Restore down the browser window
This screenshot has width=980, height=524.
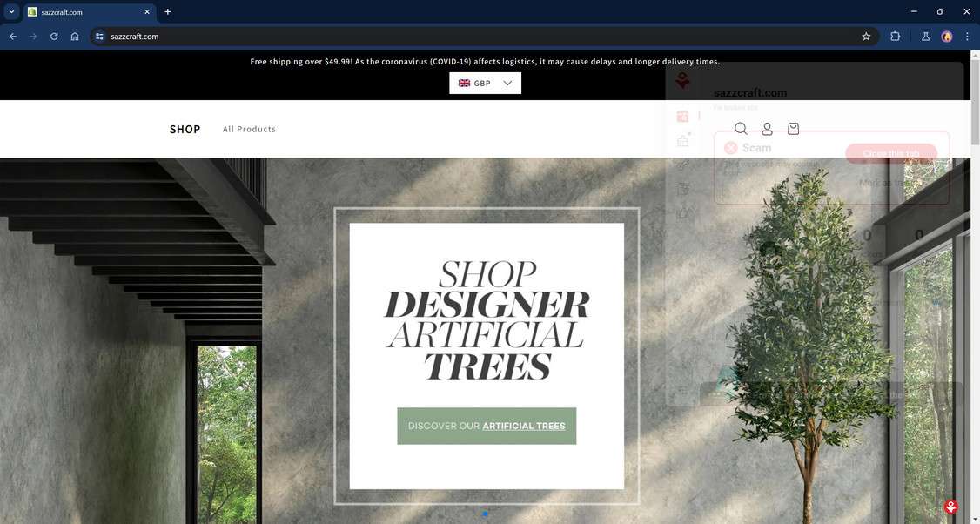940,11
